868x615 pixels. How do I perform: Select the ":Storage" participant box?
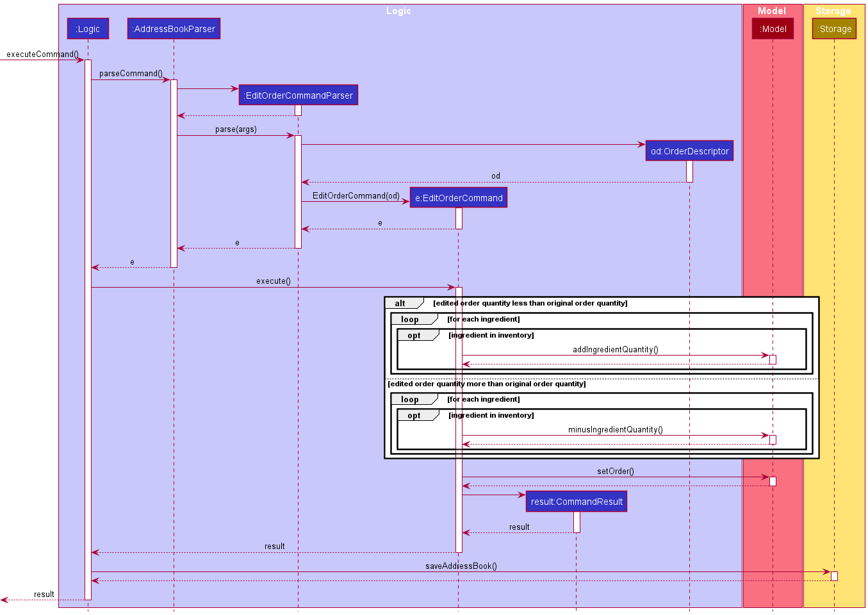click(834, 28)
